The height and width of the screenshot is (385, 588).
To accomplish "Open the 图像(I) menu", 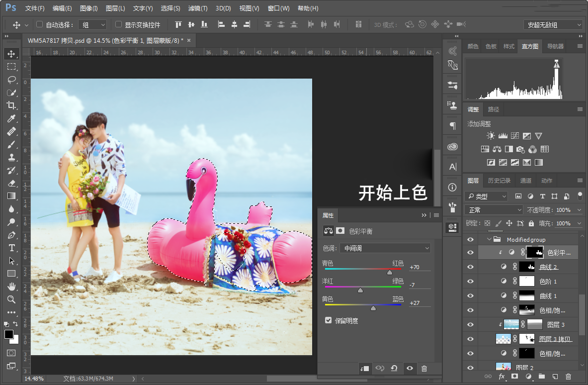I will (89, 8).
